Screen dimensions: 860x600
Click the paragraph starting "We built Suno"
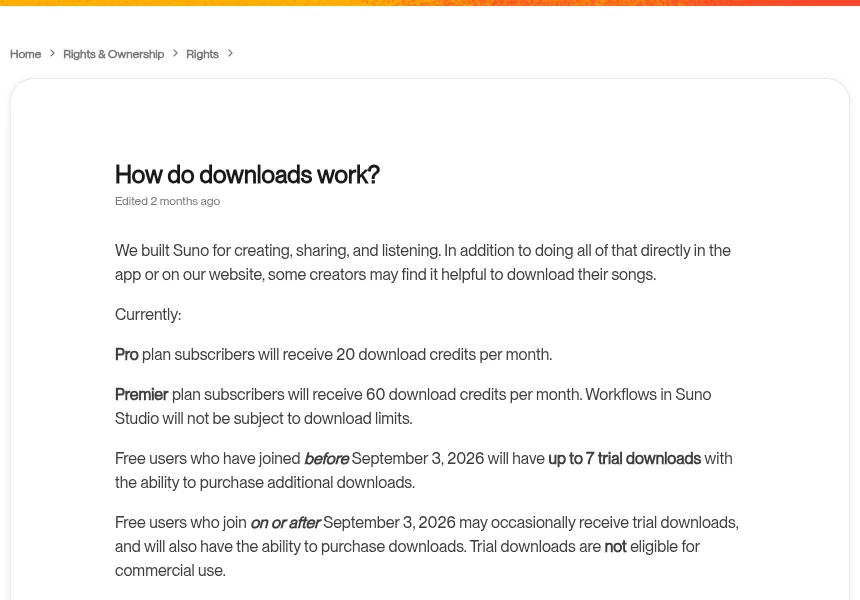(x=423, y=263)
